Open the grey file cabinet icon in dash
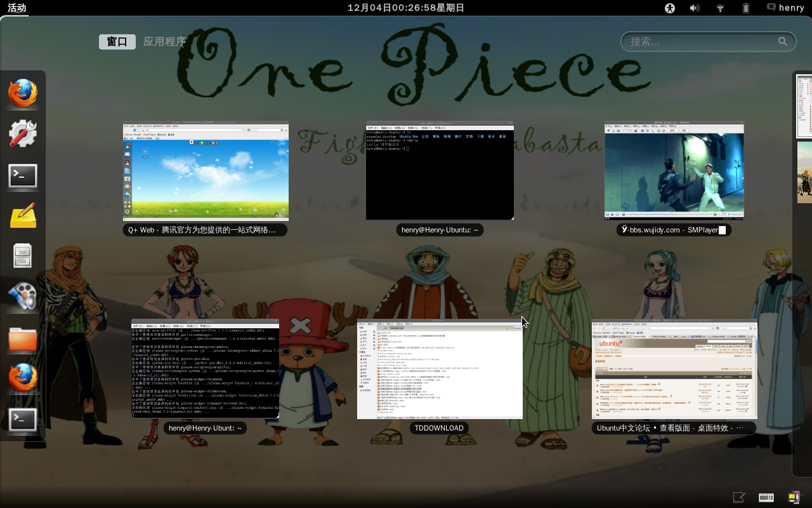The image size is (812, 508). point(23,257)
